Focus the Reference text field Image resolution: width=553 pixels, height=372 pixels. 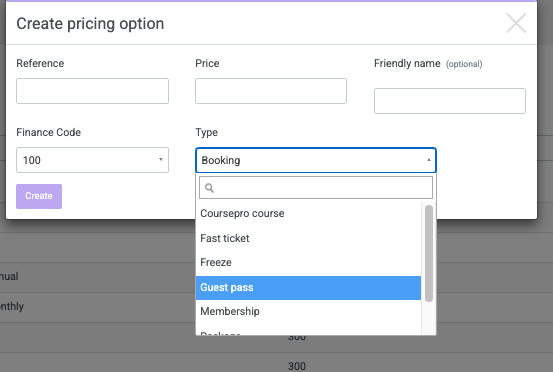click(x=92, y=91)
